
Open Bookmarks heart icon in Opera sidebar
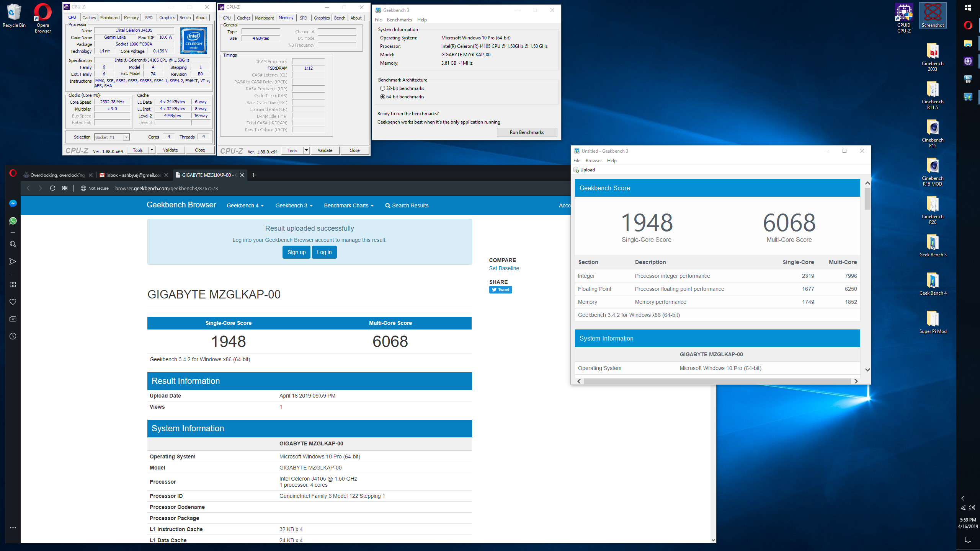(13, 302)
